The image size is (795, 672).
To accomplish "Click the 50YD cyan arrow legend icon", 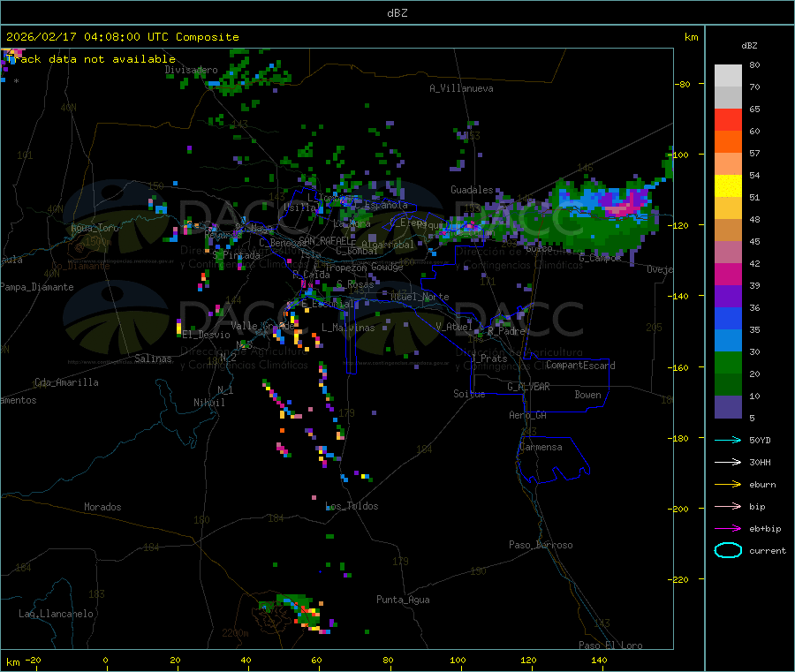I will click(728, 440).
